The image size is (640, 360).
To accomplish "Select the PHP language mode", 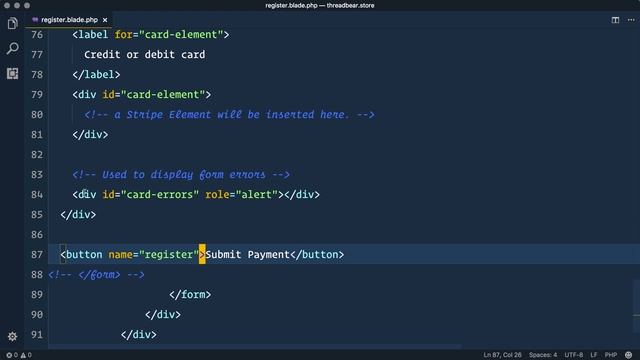I will tap(611, 355).
